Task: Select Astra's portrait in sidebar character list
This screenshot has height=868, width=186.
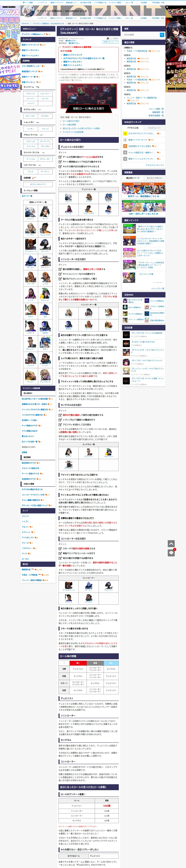Action: pyautogui.click(x=30, y=325)
